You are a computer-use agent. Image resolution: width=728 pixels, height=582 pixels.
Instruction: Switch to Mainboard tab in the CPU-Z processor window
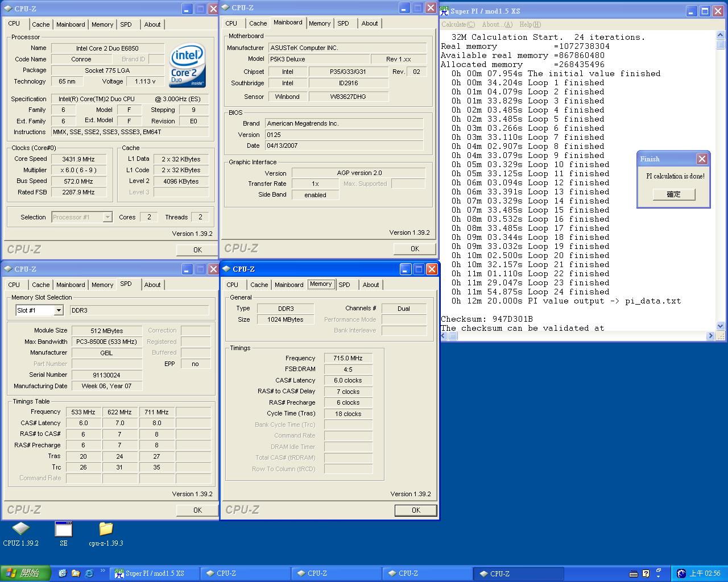(x=71, y=24)
